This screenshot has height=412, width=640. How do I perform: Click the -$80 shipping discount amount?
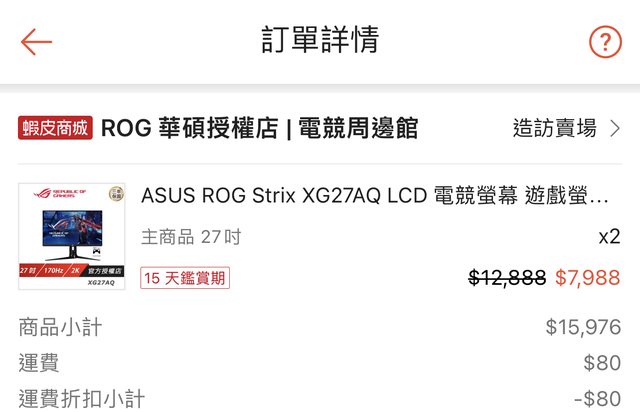[x=597, y=399]
